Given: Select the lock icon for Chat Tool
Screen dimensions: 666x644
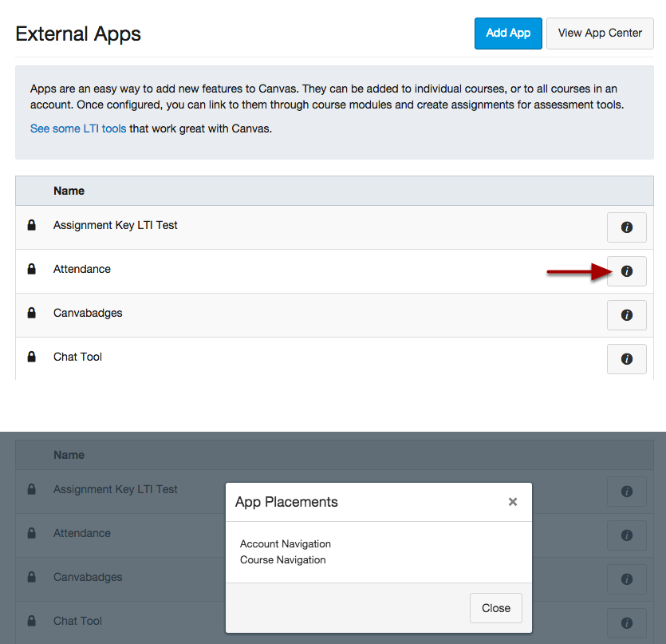Looking at the screenshot, I should (x=31, y=357).
